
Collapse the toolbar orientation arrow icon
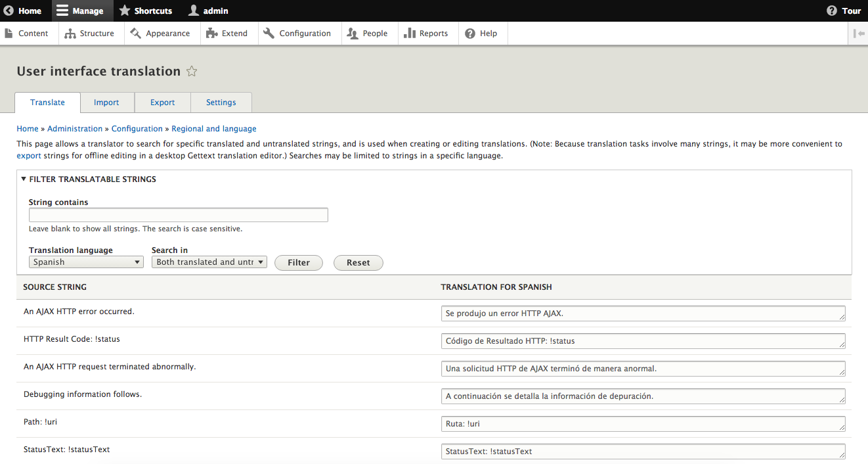(x=858, y=34)
